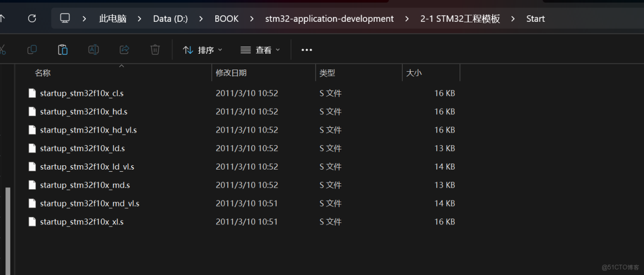This screenshot has width=644, height=275.
Task: Click the PC monitor icon in address bar
Action: (x=65, y=18)
